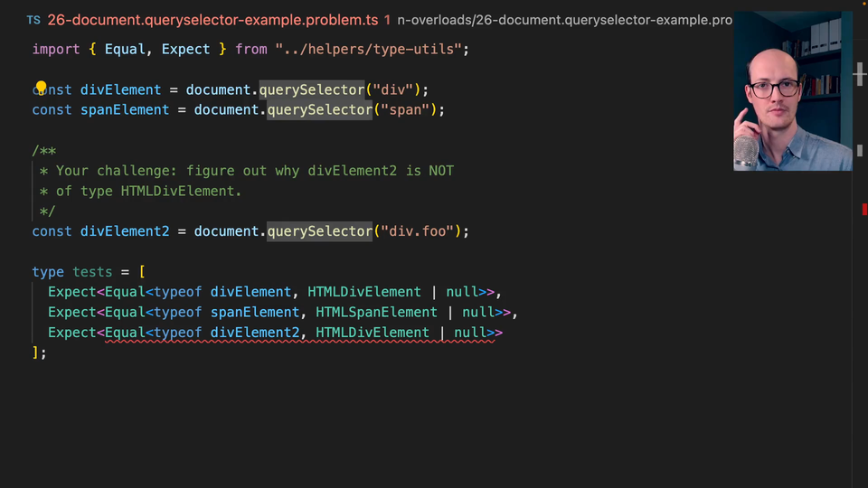Click querySelector in the divElement2 line
This screenshot has width=868, height=488.
[x=319, y=231]
